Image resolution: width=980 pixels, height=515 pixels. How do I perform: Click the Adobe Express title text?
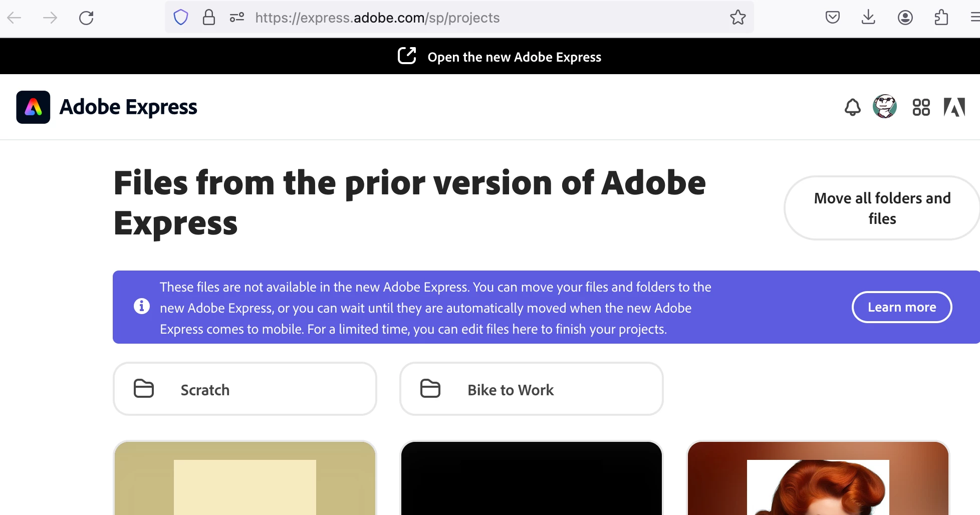128,107
